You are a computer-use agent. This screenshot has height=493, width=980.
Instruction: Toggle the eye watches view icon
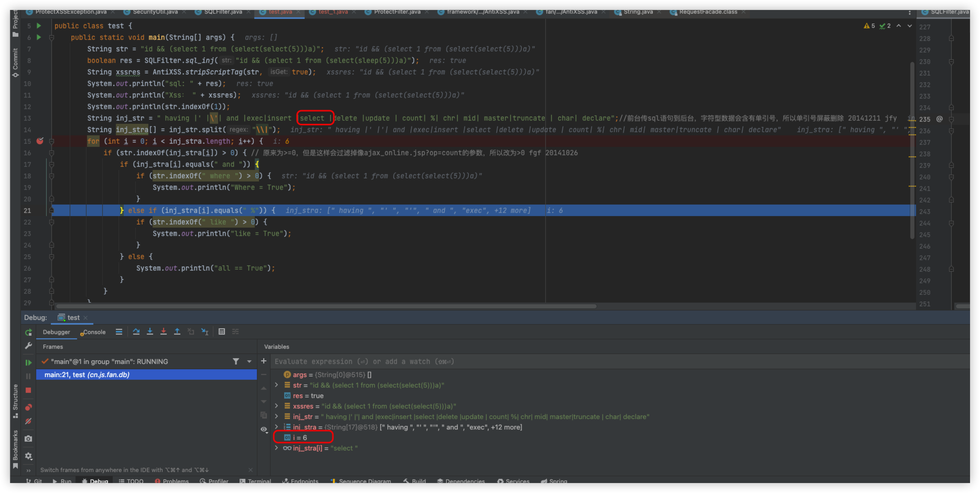point(264,429)
